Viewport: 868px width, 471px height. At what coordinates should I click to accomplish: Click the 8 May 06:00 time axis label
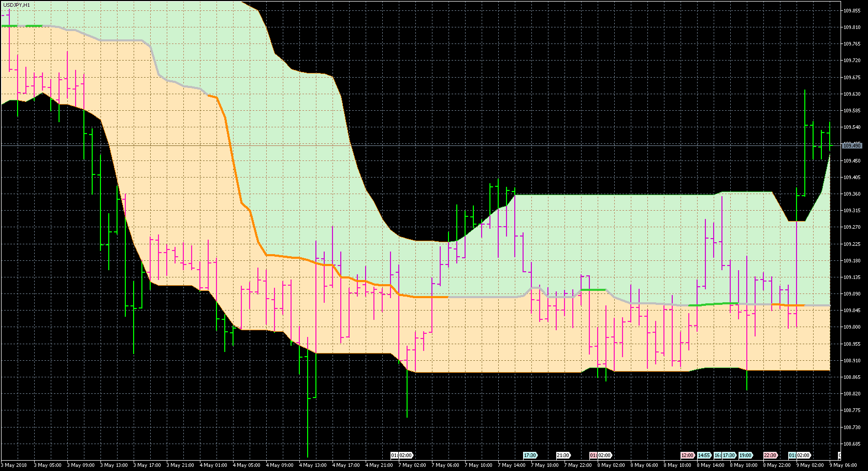pos(644,465)
